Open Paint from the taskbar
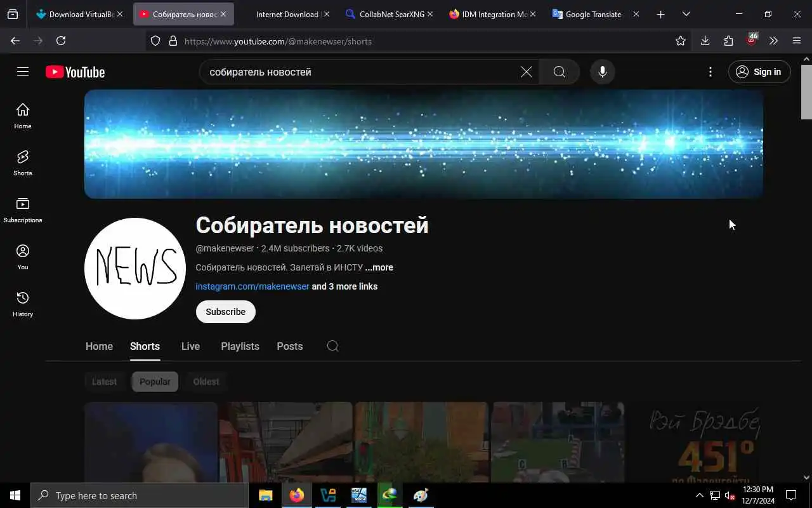812x508 pixels. (421, 495)
